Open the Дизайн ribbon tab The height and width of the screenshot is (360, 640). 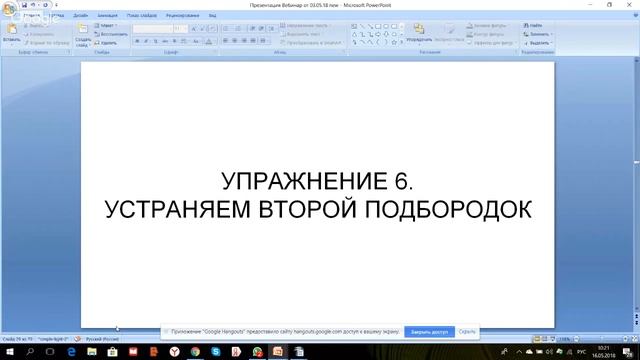(x=80, y=16)
